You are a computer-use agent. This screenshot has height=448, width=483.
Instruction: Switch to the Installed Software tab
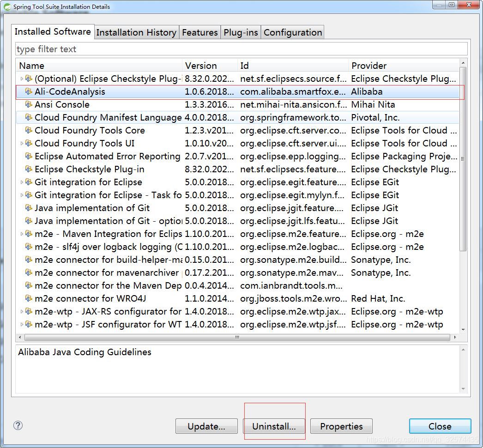point(53,32)
